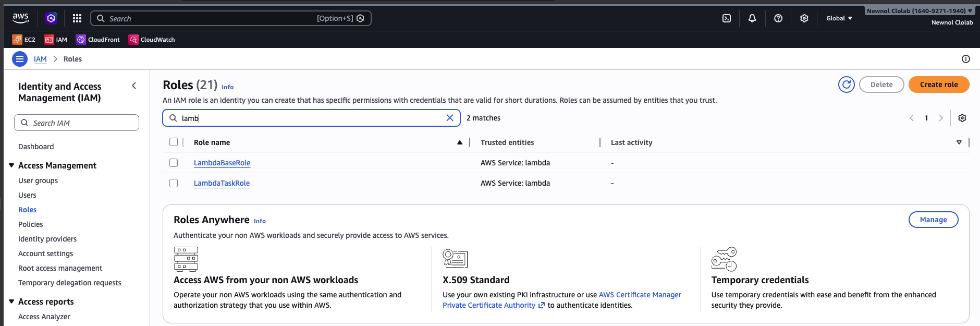
Task: Clear the role search filter
Action: 450,118
